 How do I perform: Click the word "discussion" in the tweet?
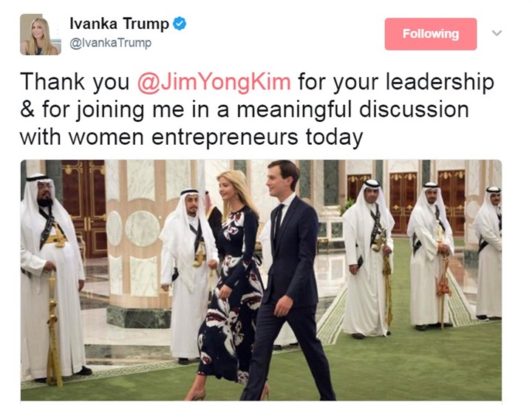[414, 109]
